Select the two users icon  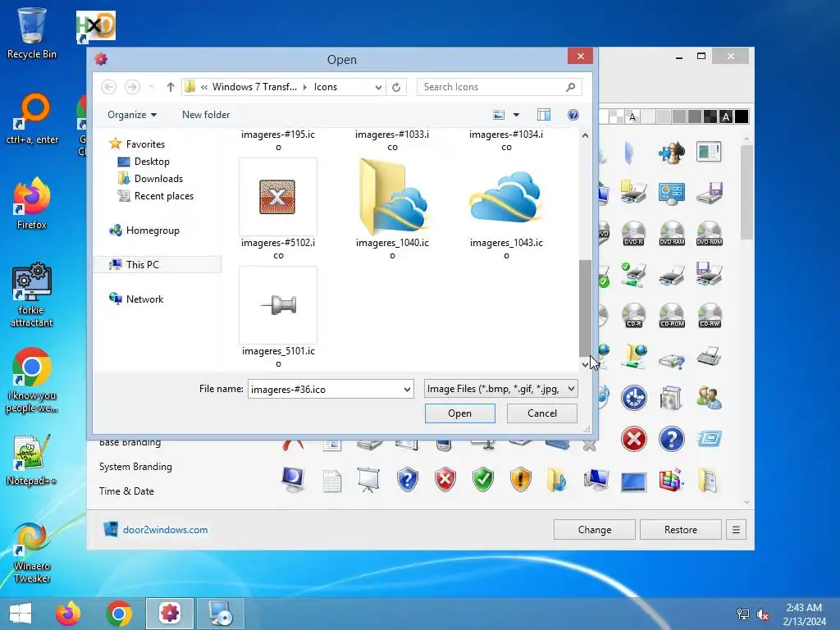[x=710, y=398]
